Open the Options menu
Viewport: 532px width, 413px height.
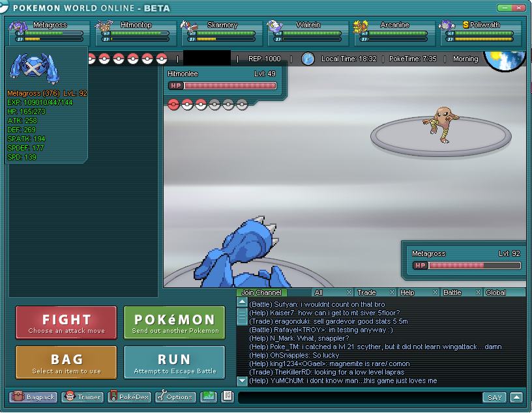tap(175, 397)
